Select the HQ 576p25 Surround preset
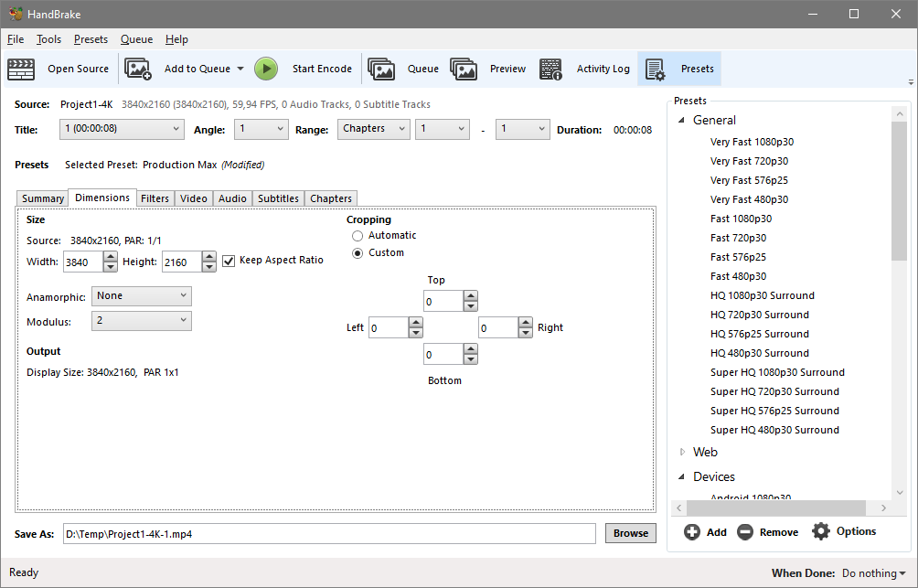 (x=759, y=334)
